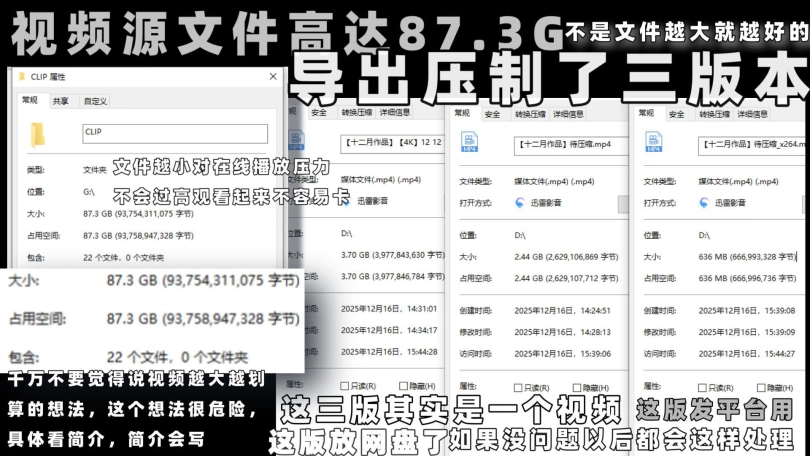This screenshot has height=456, width=810.
Task: Click the 更改 button beside 迅雷影音 in 待压缩.mp4
Action: 622,203
